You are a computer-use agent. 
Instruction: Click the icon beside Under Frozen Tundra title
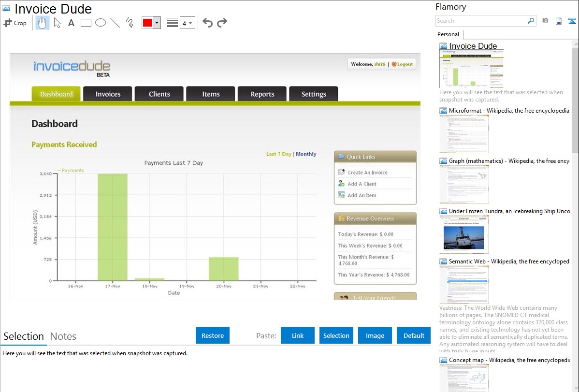coord(443,211)
